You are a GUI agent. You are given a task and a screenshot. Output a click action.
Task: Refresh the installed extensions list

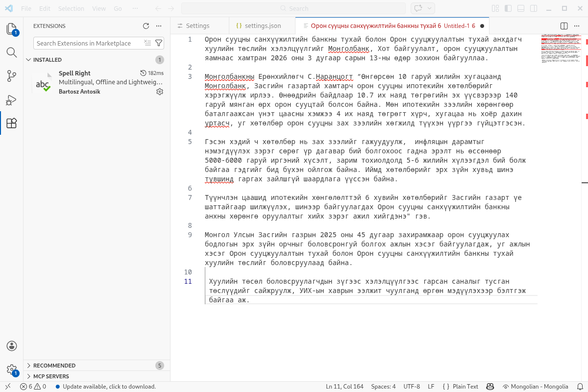pos(146,26)
